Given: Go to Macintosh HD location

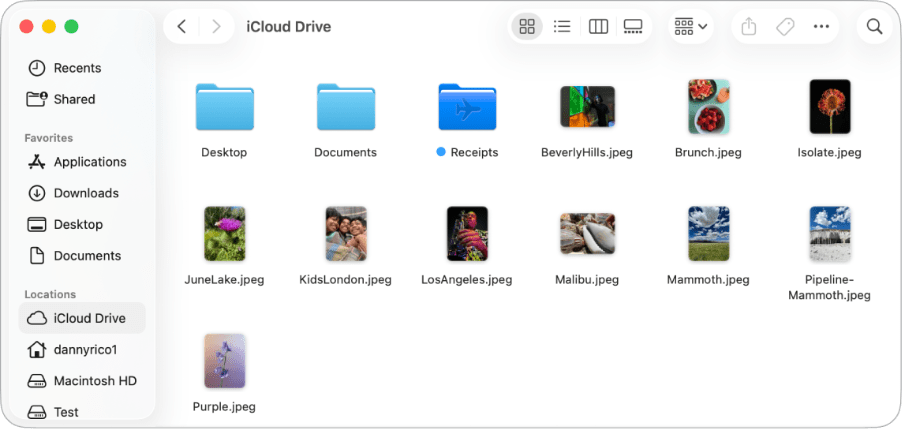Looking at the screenshot, I should pos(94,381).
